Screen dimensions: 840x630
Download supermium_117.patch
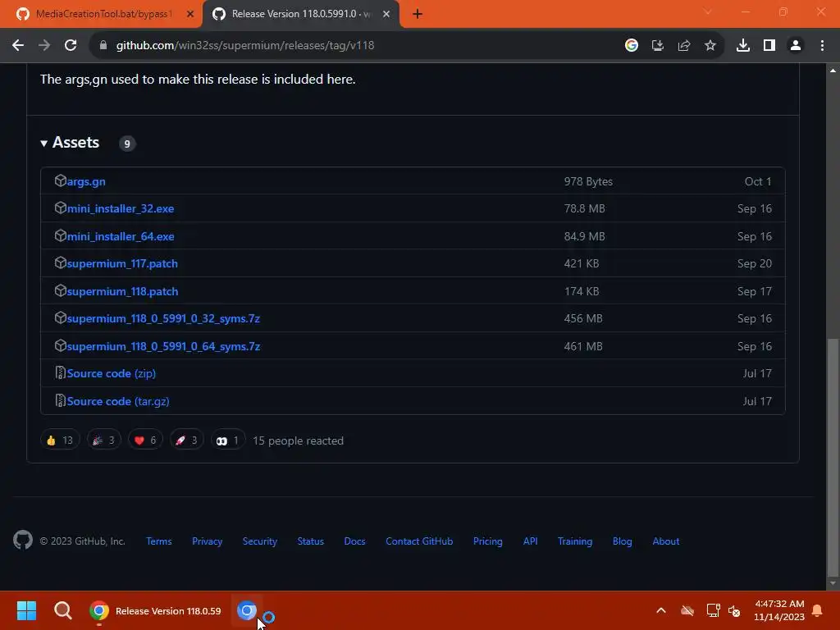[x=122, y=263]
